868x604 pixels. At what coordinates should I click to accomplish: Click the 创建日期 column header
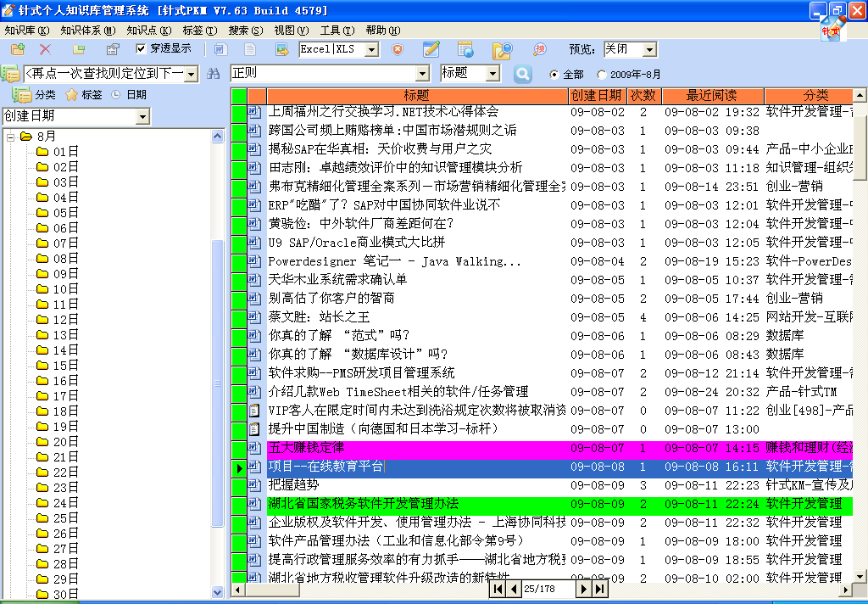click(x=597, y=96)
